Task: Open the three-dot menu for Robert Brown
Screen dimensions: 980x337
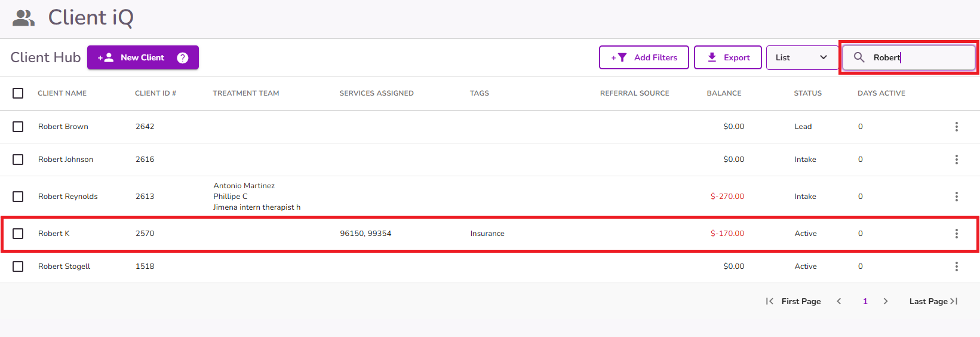Action: pyautogui.click(x=956, y=127)
